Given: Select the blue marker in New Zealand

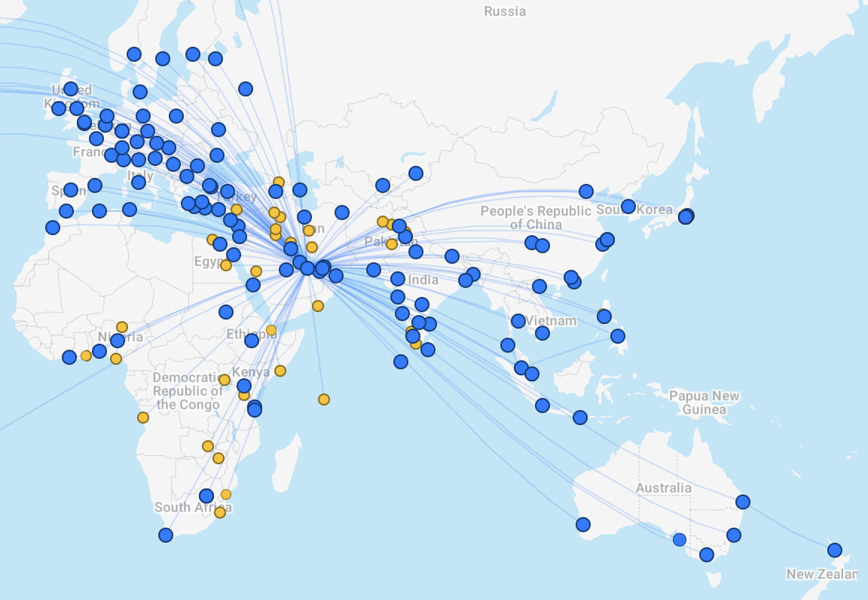Looking at the screenshot, I should point(835,550).
